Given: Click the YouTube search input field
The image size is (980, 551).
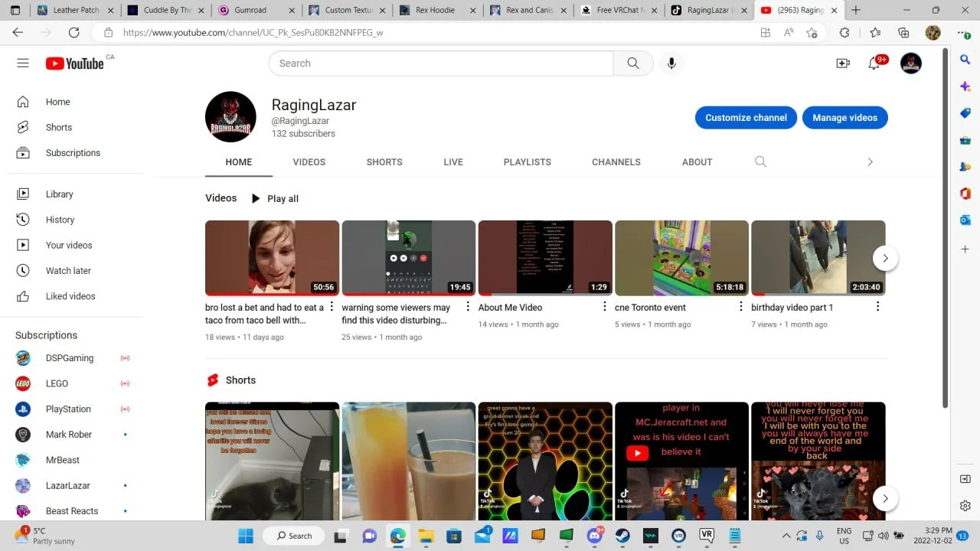Looking at the screenshot, I should [x=441, y=64].
